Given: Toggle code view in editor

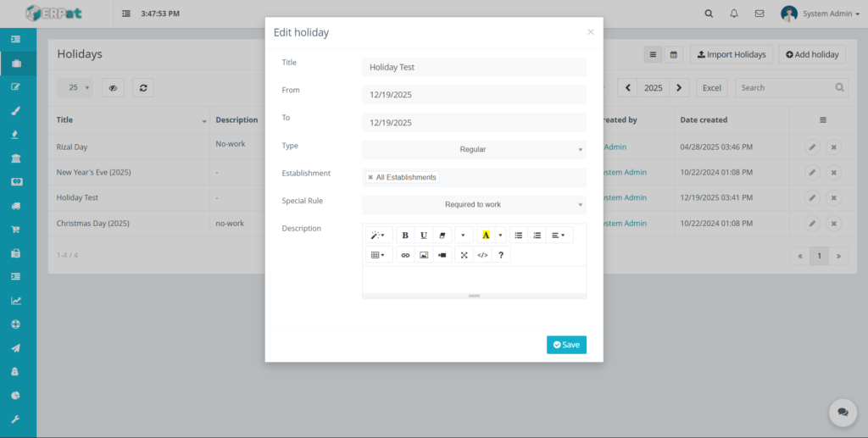Looking at the screenshot, I should tap(482, 255).
